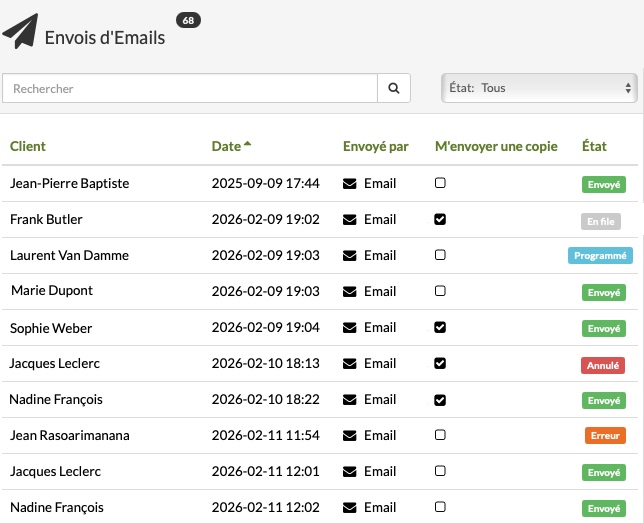Click the red Annulé status badge
The image size is (644, 523).
tap(603, 365)
